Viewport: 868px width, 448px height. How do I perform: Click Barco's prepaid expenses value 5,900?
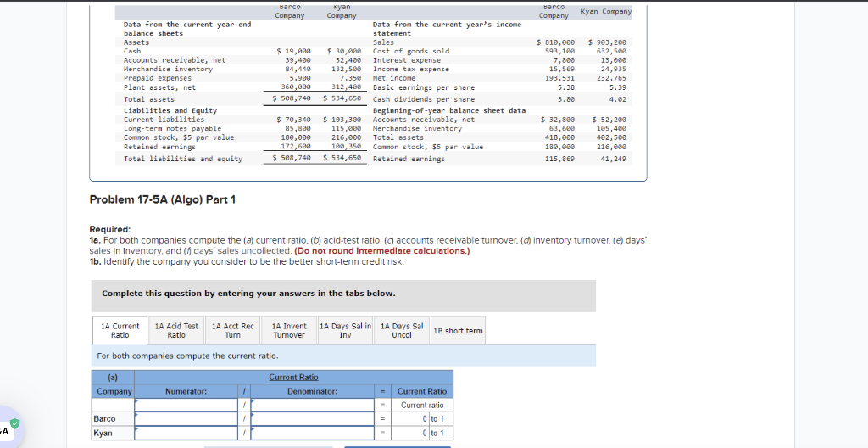pos(300,78)
